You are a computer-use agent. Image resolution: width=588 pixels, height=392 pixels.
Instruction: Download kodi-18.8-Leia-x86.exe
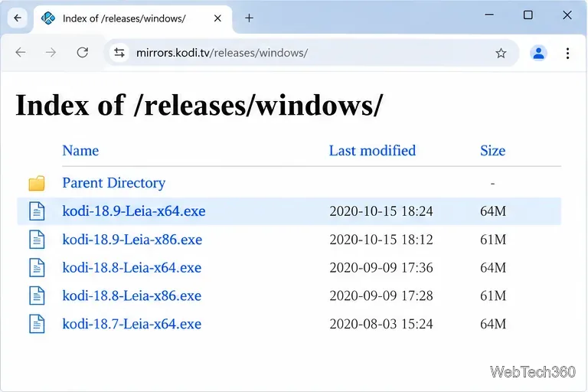tap(132, 296)
